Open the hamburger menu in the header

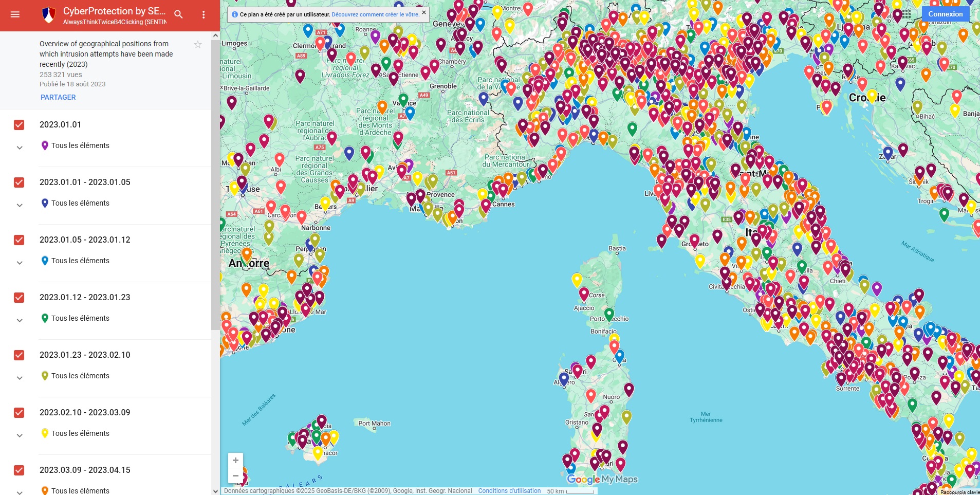[15, 14]
